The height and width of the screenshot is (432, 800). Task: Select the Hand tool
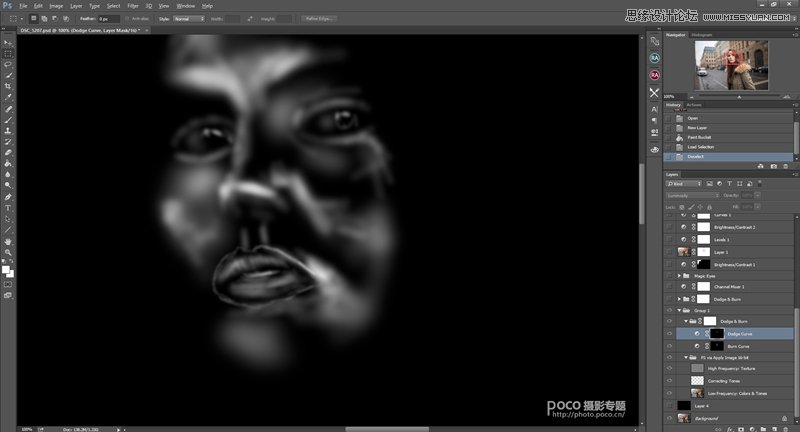tap(8, 241)
